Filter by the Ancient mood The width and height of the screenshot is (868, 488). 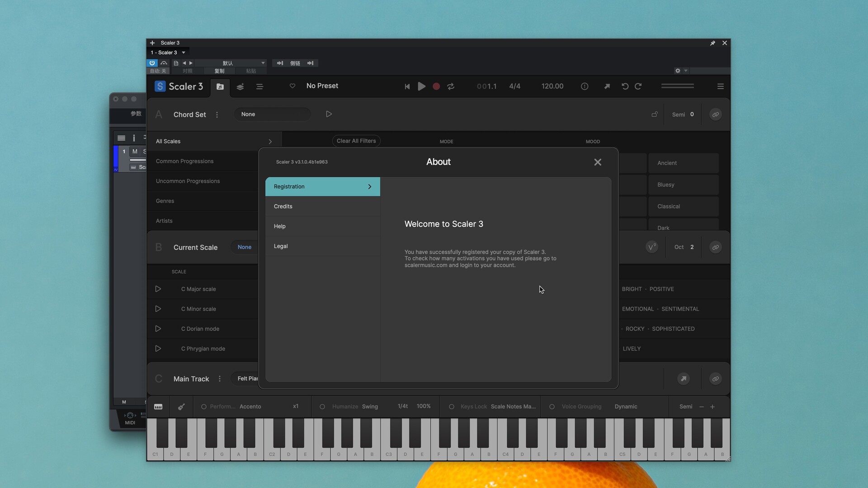click(684, 163)
